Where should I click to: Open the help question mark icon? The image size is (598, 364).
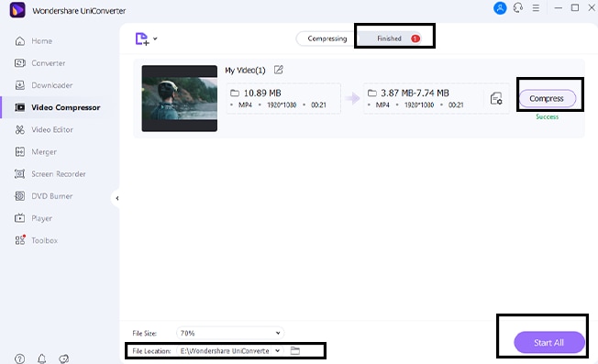point(20,358)
